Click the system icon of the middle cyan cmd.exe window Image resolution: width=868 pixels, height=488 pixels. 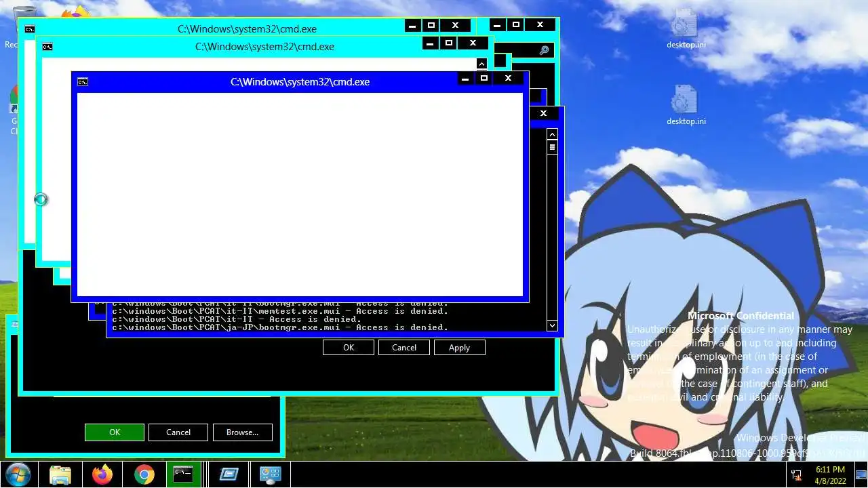point(47,47)
